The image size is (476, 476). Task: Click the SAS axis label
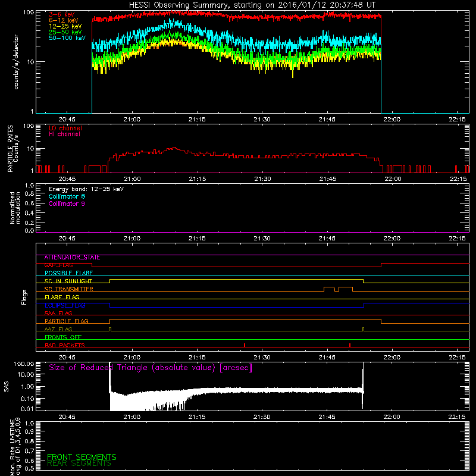coord(7,386)
